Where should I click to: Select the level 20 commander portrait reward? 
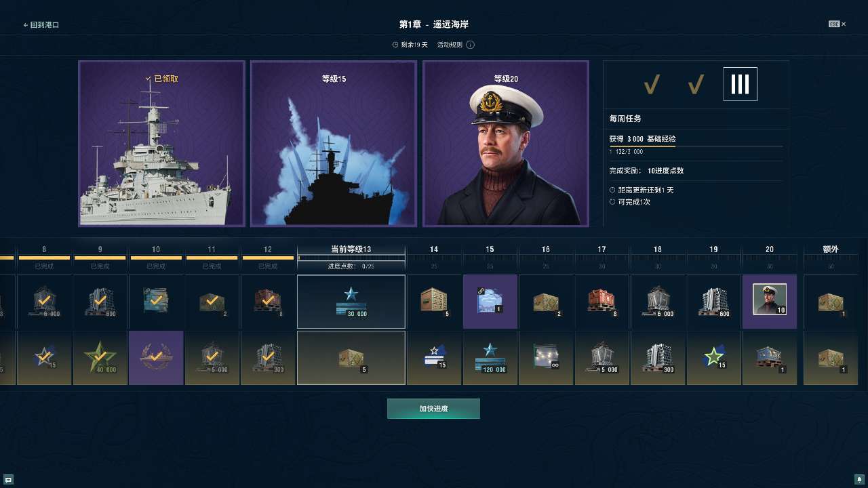coord(770,302)
